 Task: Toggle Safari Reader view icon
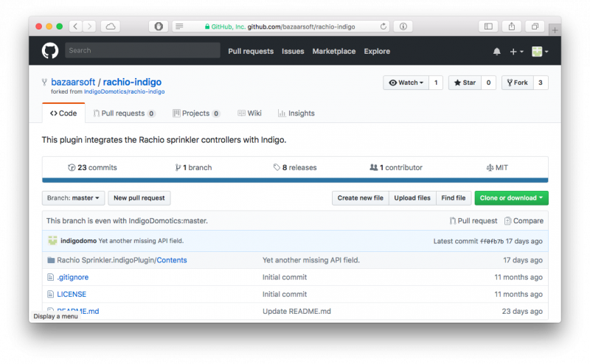(179, 27)
